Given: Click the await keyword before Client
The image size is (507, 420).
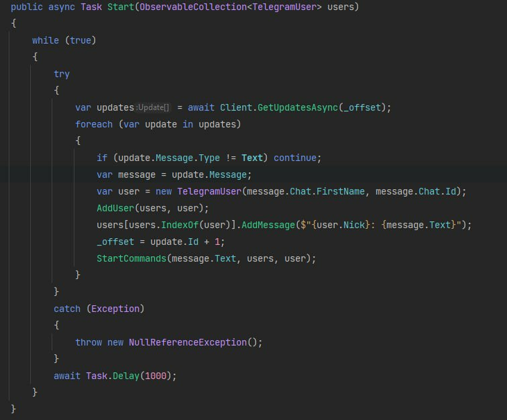Looking at the screenshot, I should (x=201, y=107).
